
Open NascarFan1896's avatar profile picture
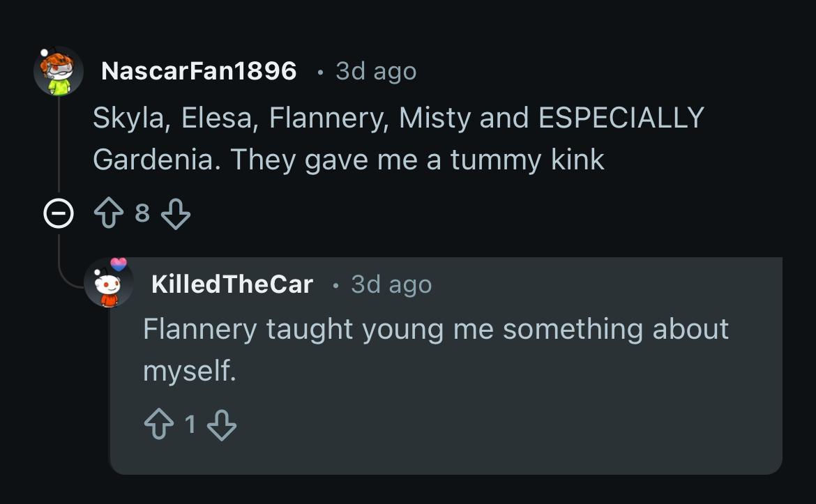59,71
